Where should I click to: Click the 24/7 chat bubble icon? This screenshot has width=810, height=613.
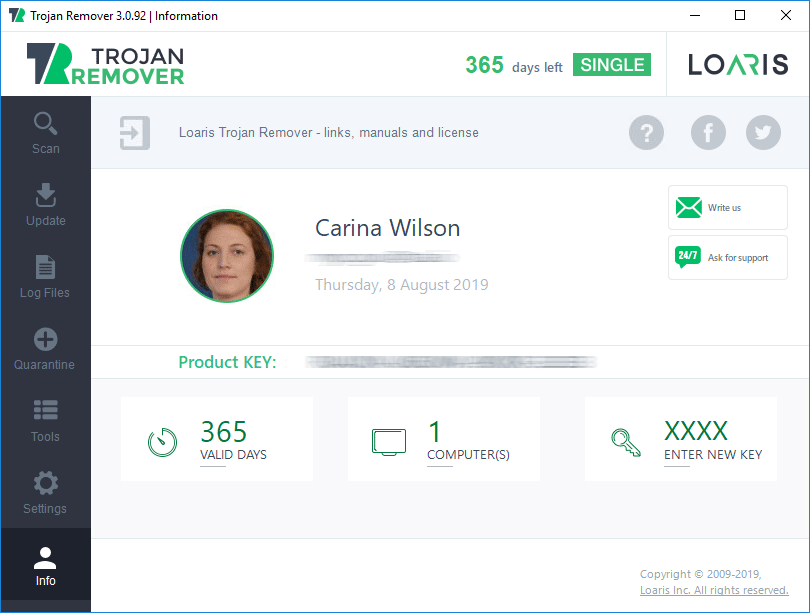688,257
